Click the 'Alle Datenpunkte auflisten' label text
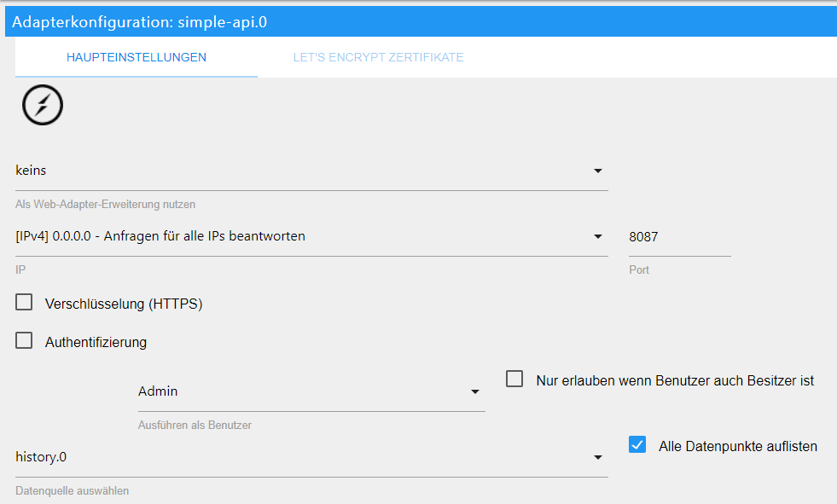837x504 pixels. [738, 445]
